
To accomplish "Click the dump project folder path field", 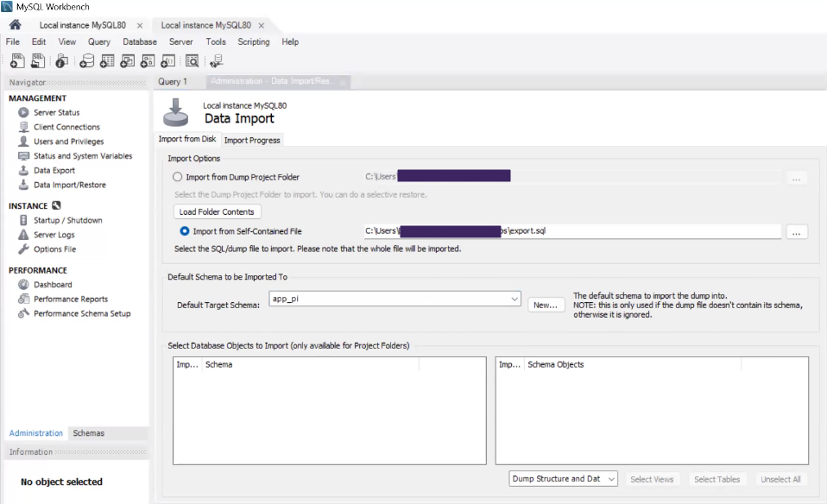I will pyautogui.click(x=571, y=177).
